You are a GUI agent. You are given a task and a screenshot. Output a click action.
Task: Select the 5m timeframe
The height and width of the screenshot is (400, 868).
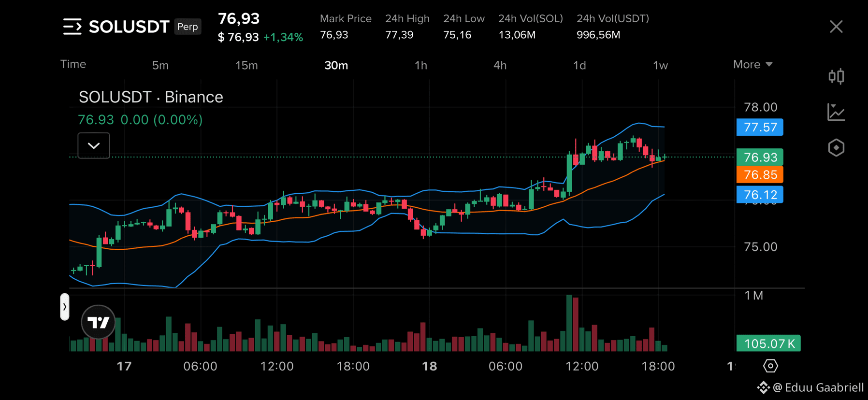pyautogui.click(x=160, y=65)
